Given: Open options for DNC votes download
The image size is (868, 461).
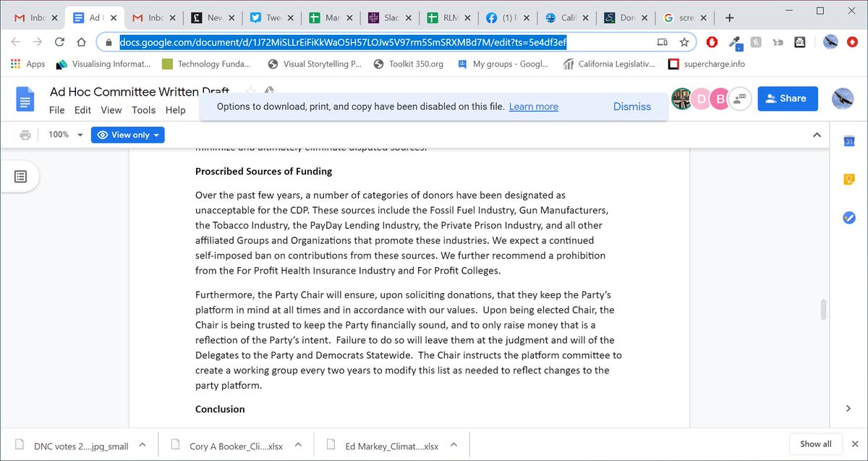Looking at the screenshot, I should tap(142, 444).
